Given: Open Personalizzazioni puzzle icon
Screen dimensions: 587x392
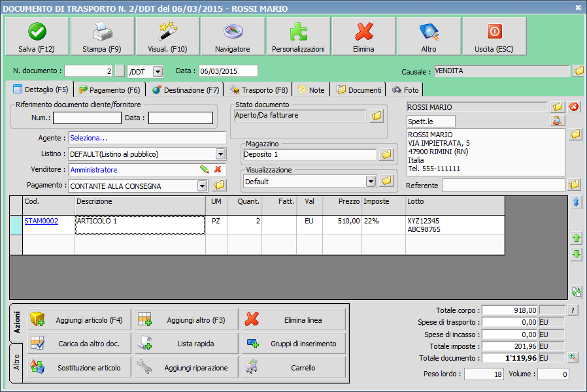Looking at the screenshot, I should click(298, 37).
